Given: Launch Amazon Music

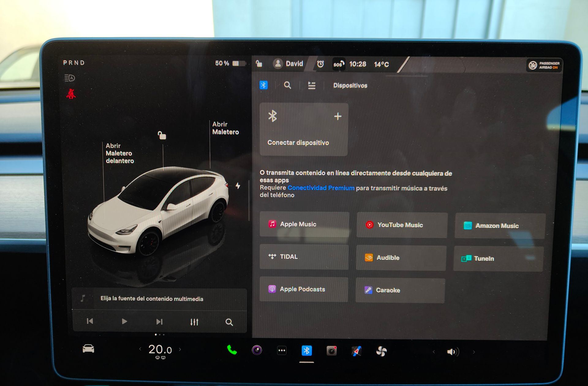Looking at the screenshot, I should pyautogui.click(x=500, y=226).
